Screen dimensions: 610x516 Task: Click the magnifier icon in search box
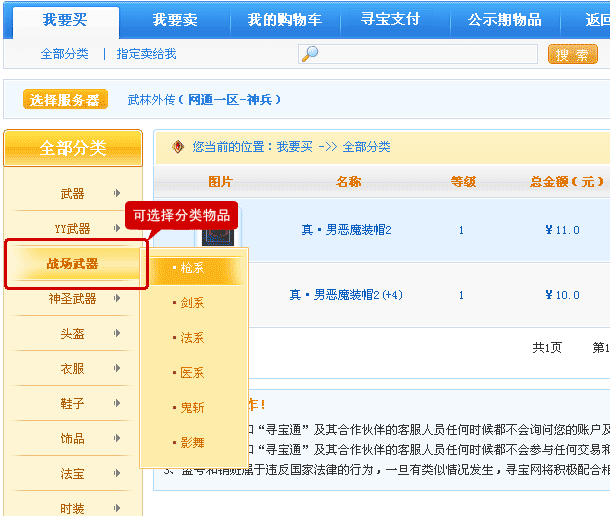(310, 54)
